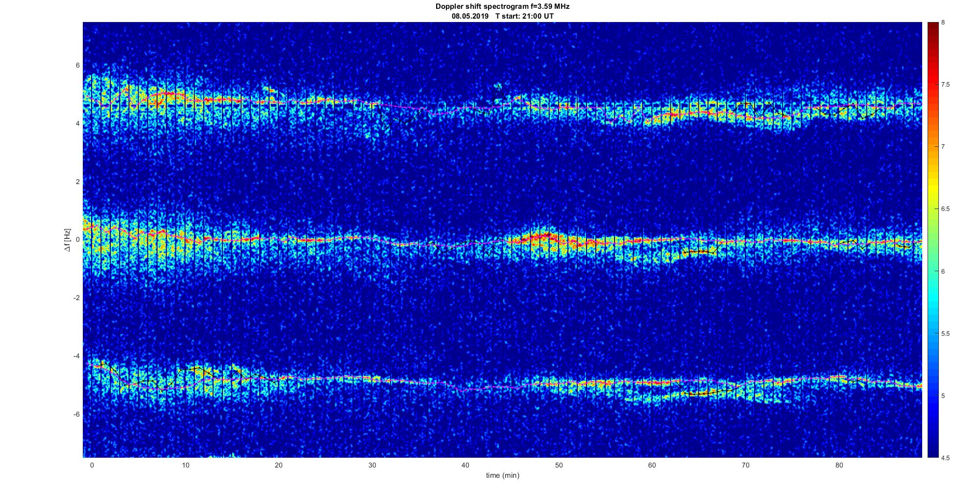Image resolution: width=980 pixels, height=491 pixels.
Task: Click colorbar tick label '5.5'
Action: tap(946, 333)
